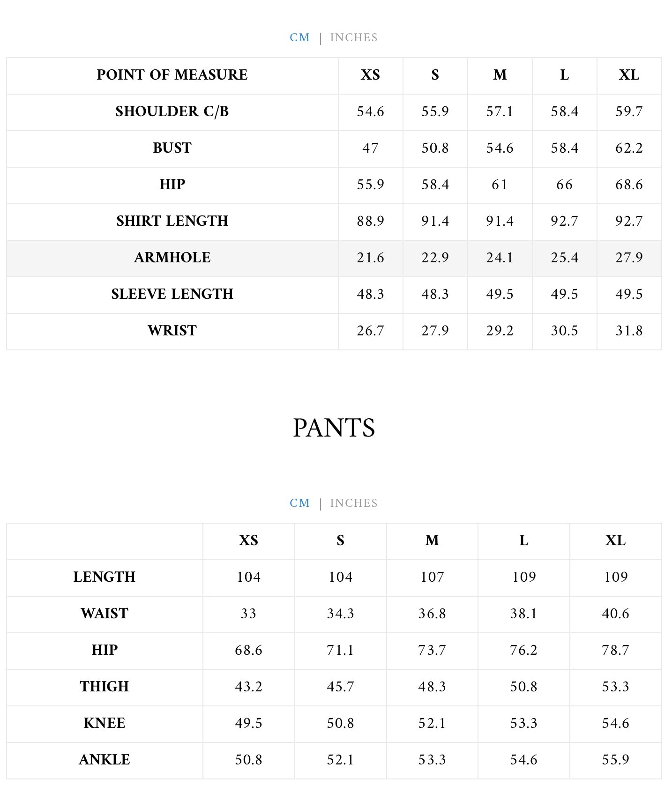Click the SHIRT LENGTH row label

coord(172,221)
